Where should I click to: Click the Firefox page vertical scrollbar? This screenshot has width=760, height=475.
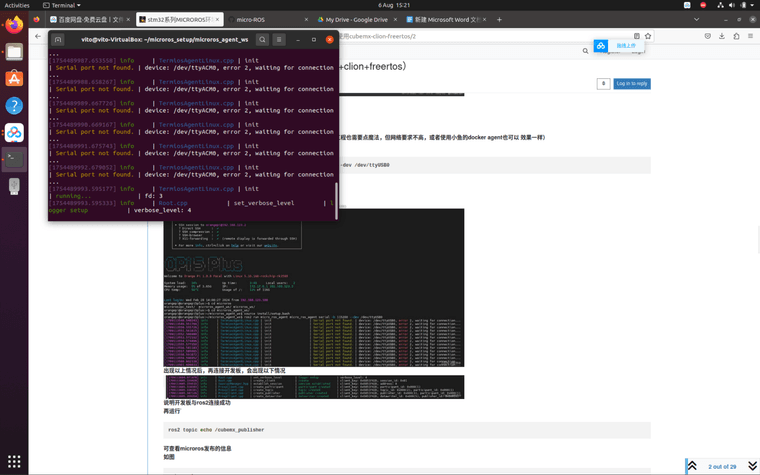pyautogui.click(x=758, y=240)
